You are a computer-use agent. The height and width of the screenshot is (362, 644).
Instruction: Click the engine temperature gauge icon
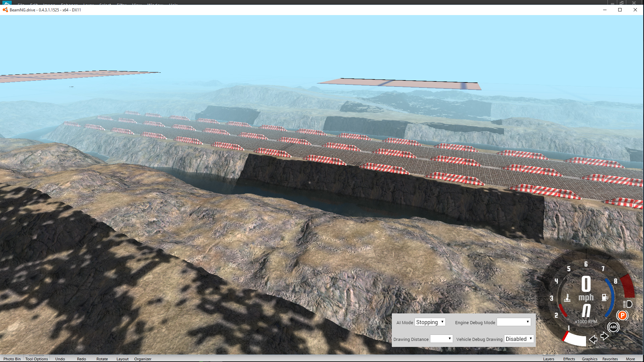567,298
